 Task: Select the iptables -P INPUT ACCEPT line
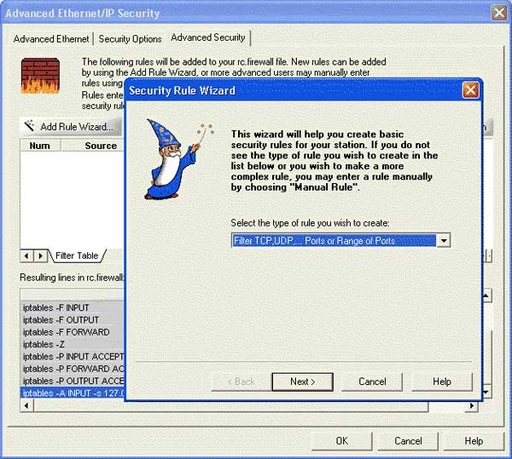tap(72, 357)
